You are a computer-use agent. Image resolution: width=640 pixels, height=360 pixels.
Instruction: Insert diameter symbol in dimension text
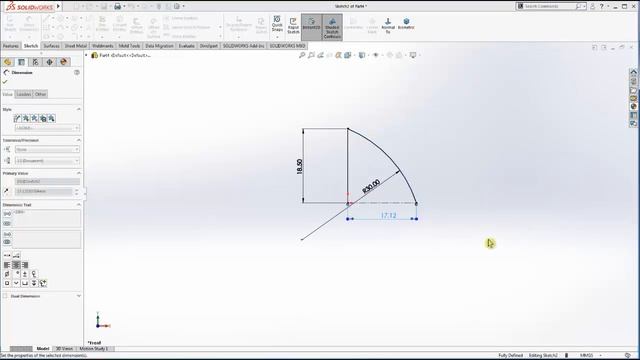pos(7,274)
